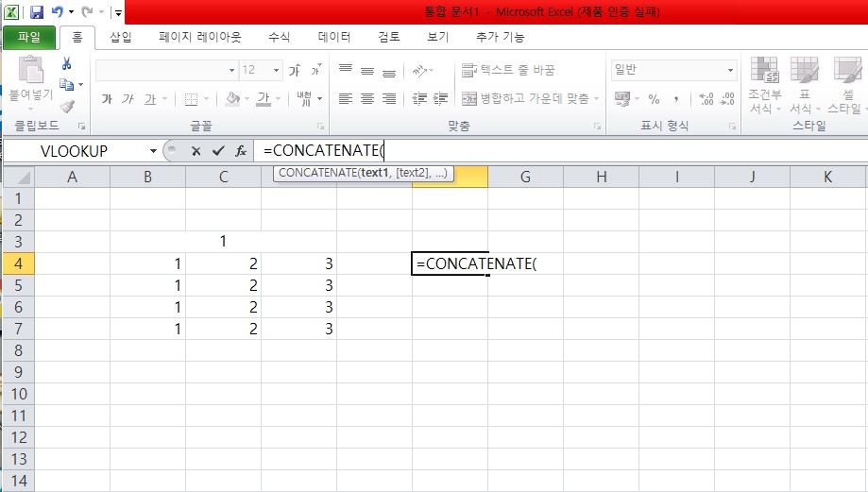This screenshot has width=868, height=492.
Task: Click the Font Color swatch
Action: tap(264, 99)
